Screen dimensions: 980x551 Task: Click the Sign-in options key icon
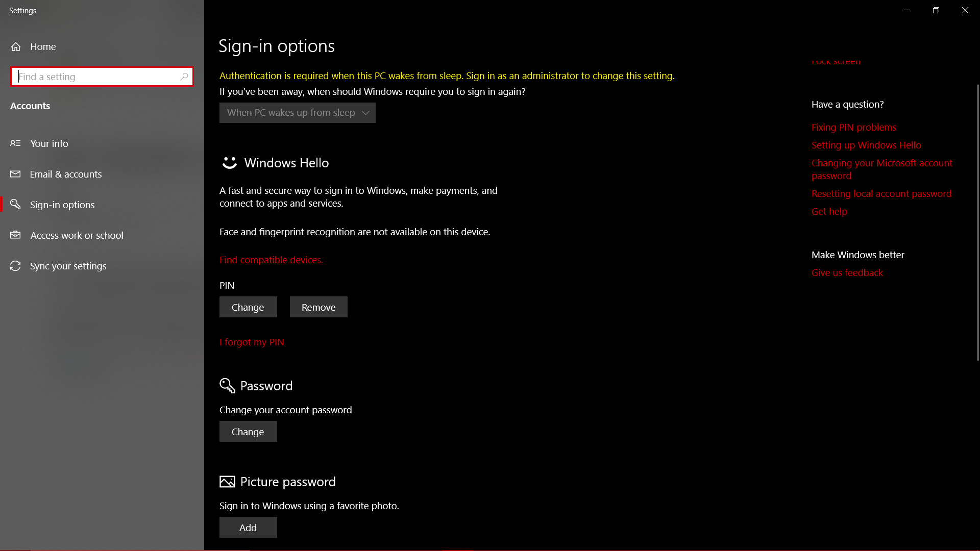coord(16,204)
